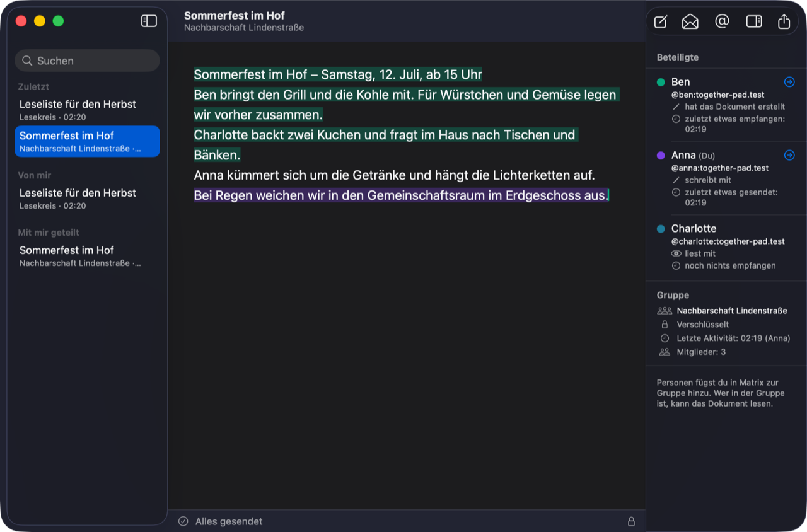Toggle the right inspector panel icon
Screen dimensions: 807x532
(754, 21)
